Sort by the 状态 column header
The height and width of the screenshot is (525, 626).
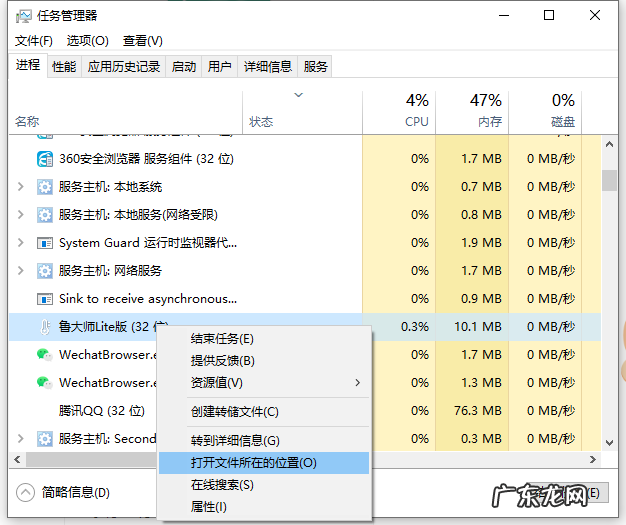pos(302,113)
